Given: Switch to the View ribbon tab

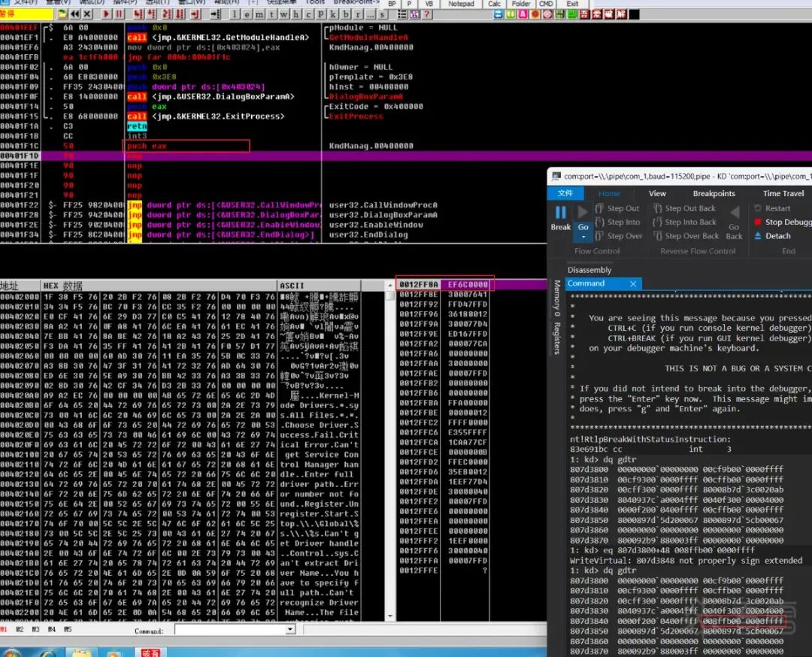Looking at the screenshot, I should coord(657,193).
